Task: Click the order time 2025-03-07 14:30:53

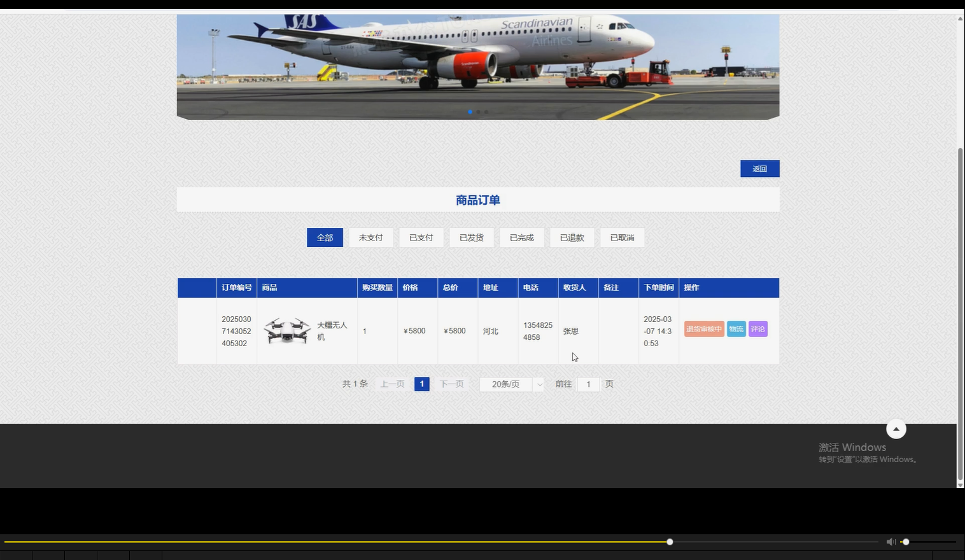Action: tap(658, 331)
